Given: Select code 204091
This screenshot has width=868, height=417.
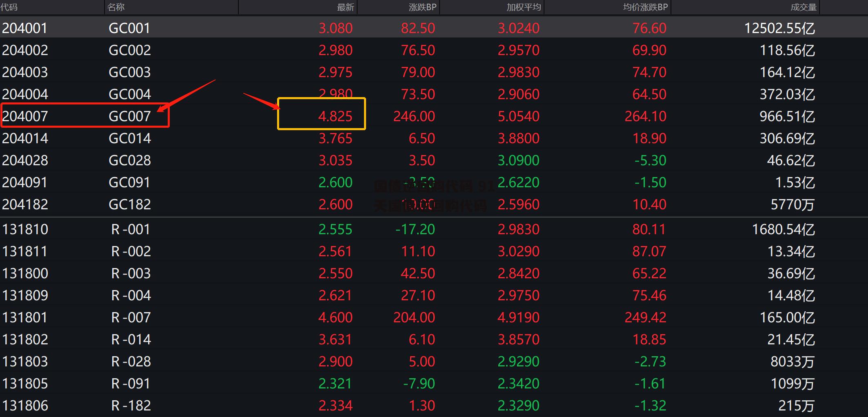Looking at the screenshot, I should [x=24, y=182].
